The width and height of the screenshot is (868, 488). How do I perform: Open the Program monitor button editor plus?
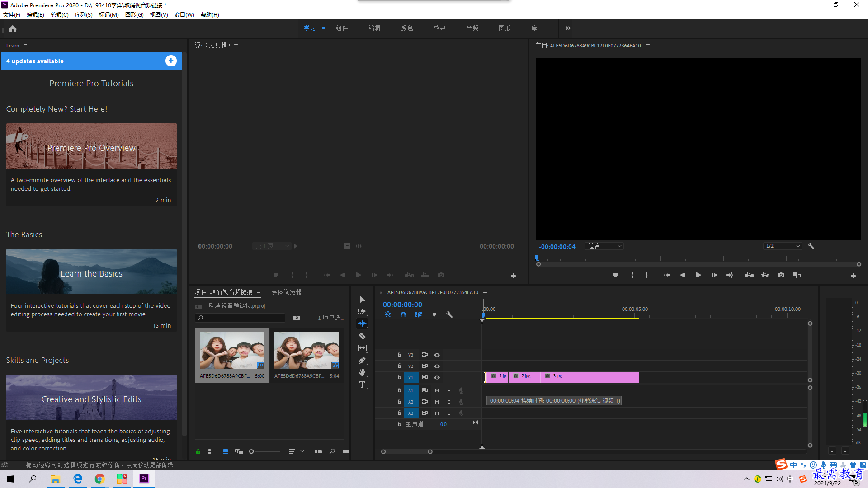(x=853, y=276)
